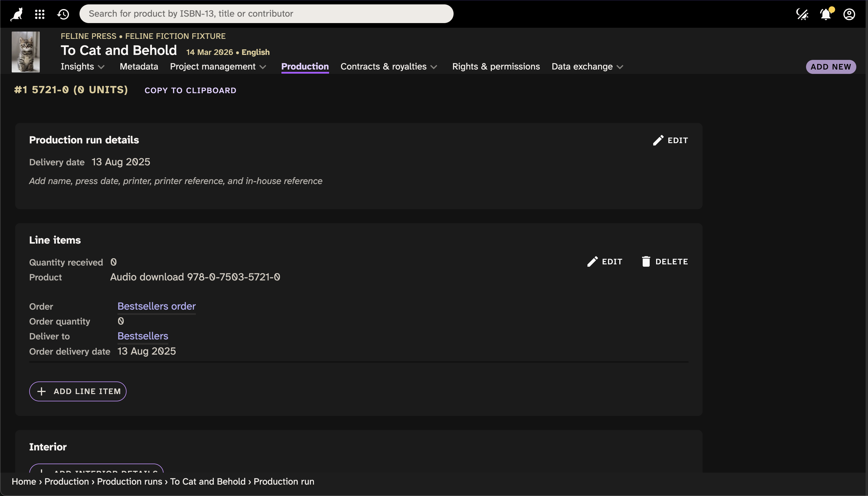868x496 pixels.
Task: Click the ADD LINE ITEM button
Action: pos(78,391)
